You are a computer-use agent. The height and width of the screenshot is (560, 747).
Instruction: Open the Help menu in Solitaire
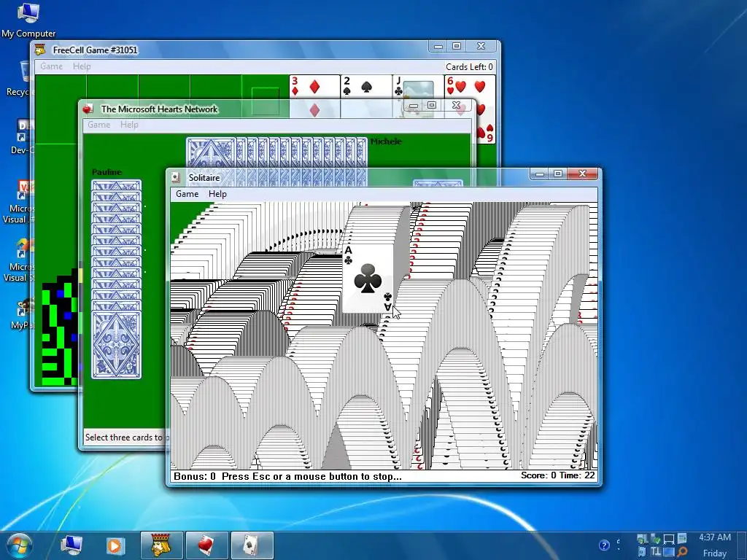pyautogui.click(x=217, y=194)
